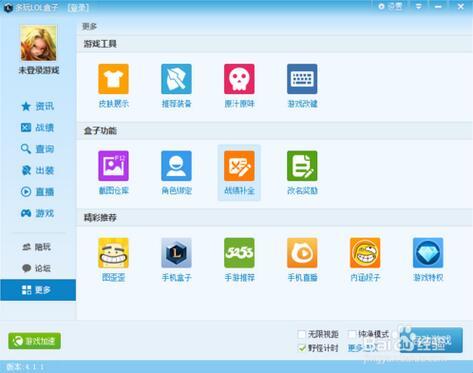Select the orange 战绩补全 icon
473x373 pixels.
point(239,166)
